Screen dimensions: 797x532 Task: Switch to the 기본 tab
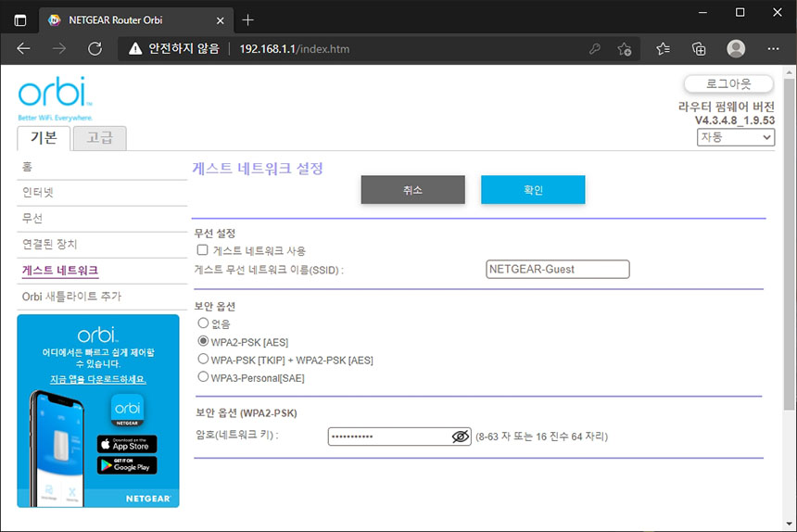(44, 138)
